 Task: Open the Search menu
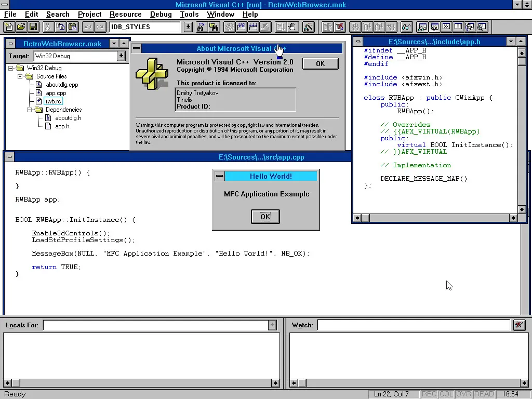(58, 14)
